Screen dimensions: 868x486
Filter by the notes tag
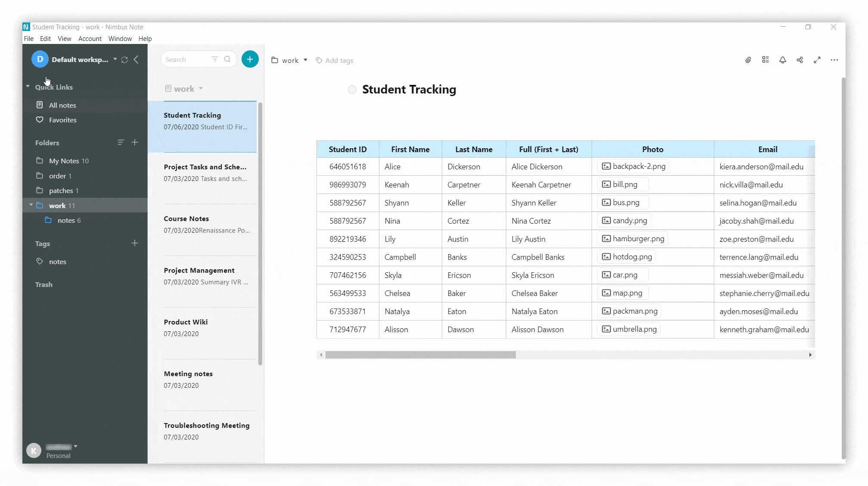point(85,262)
